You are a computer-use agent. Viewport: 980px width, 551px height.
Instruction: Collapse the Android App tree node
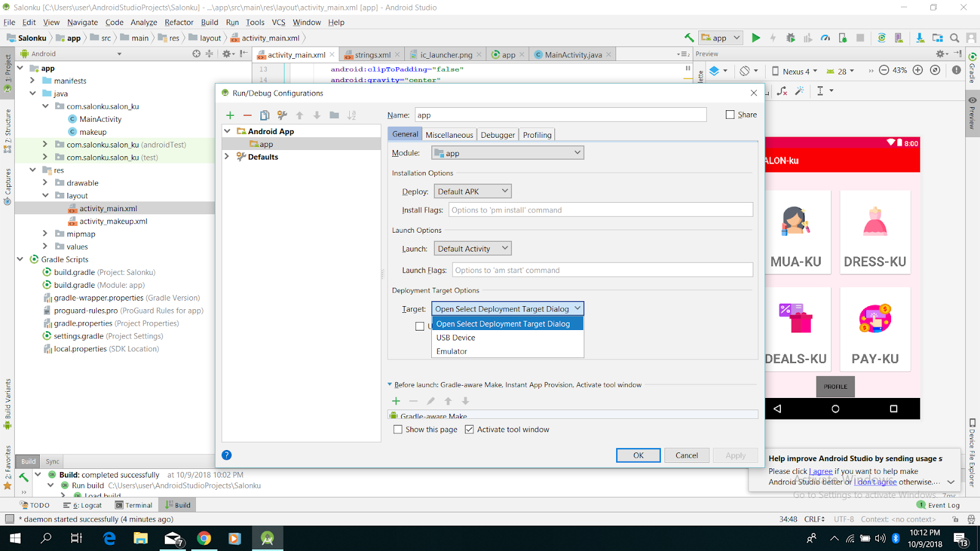[x=227, y=131]
